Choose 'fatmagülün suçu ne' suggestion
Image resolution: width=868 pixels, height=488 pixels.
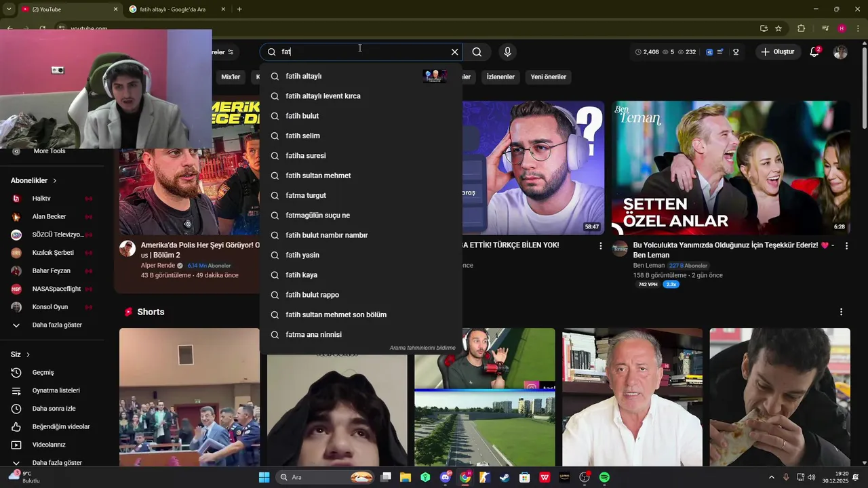coord(361,216)
